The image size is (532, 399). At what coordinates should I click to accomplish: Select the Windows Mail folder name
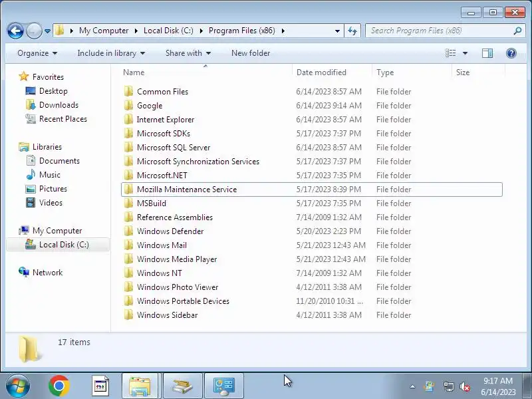point(162,245)
